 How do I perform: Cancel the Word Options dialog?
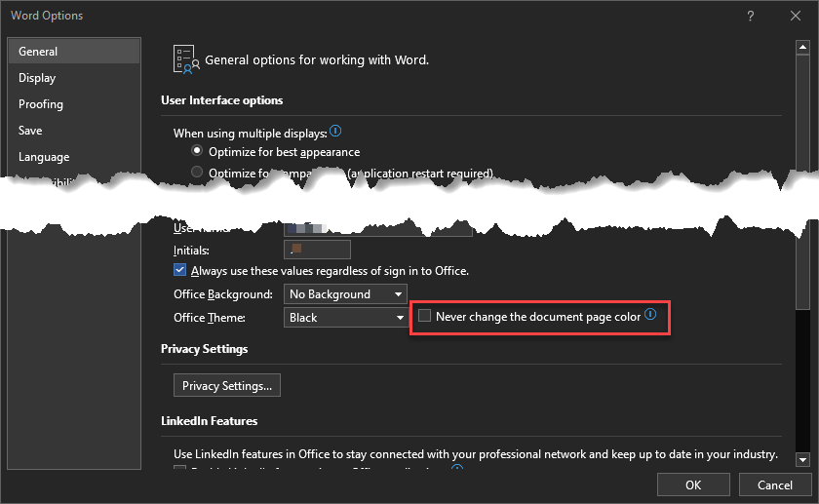[x=774, y=485]
